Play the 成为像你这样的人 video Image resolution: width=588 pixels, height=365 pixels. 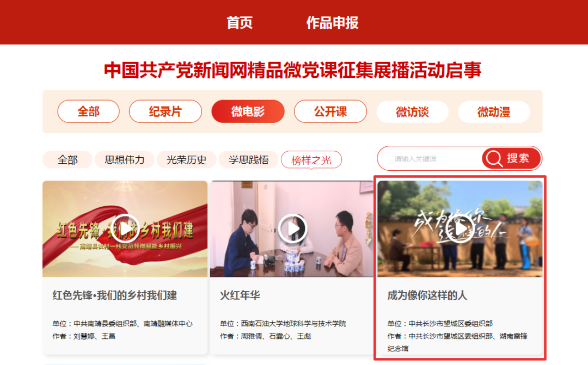460,228
